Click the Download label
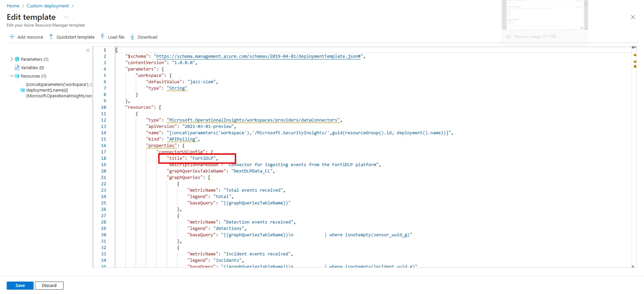The width and height of the screenshot is (644, 294). coord(147,37)
